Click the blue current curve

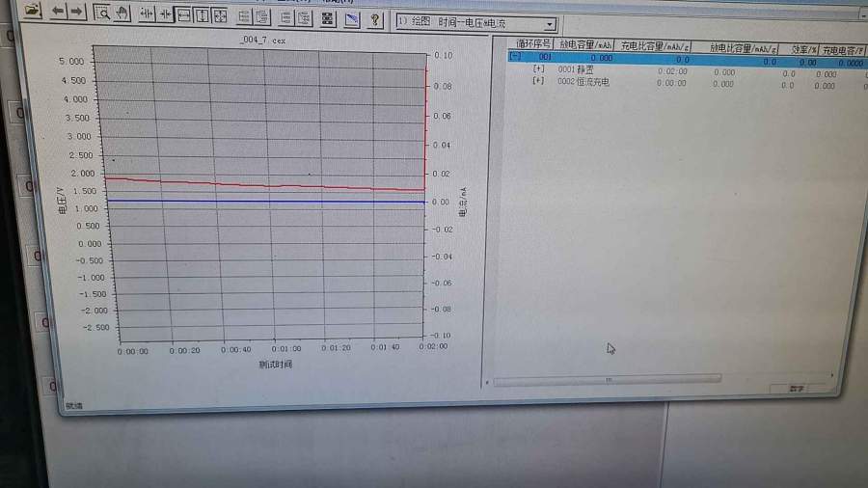(x=266, y=202)
